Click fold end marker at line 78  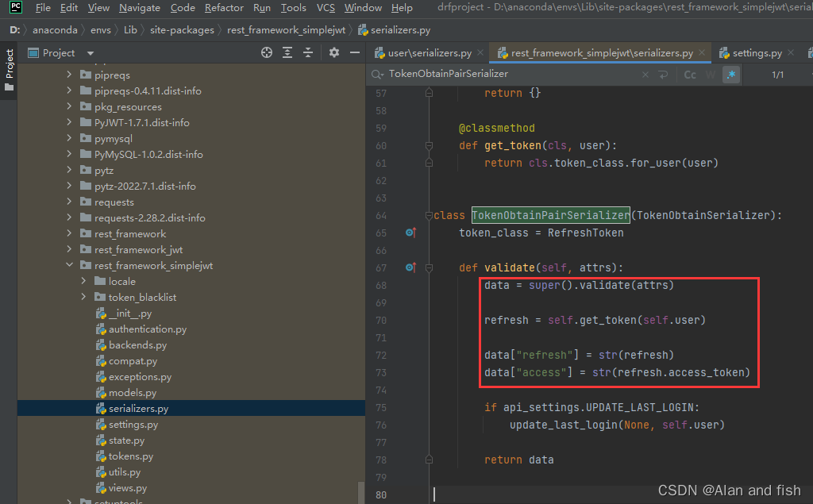click(x=429, y=460)
